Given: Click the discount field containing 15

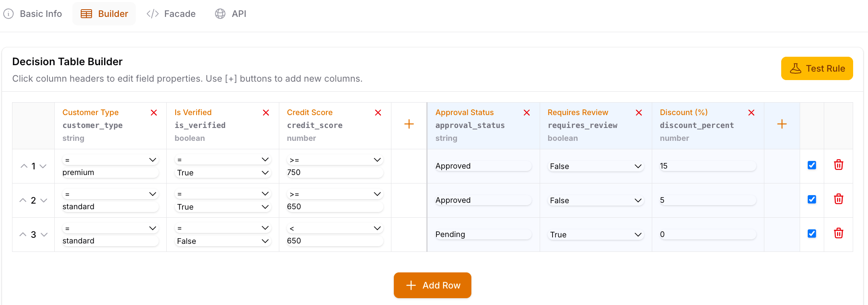Looking at the screenshot, I should (708, 166).
